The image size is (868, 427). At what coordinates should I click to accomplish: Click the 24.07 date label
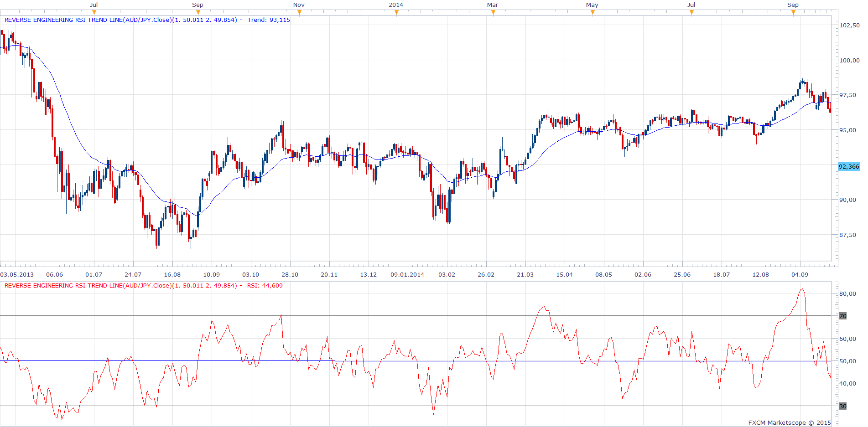pos(133,274)
